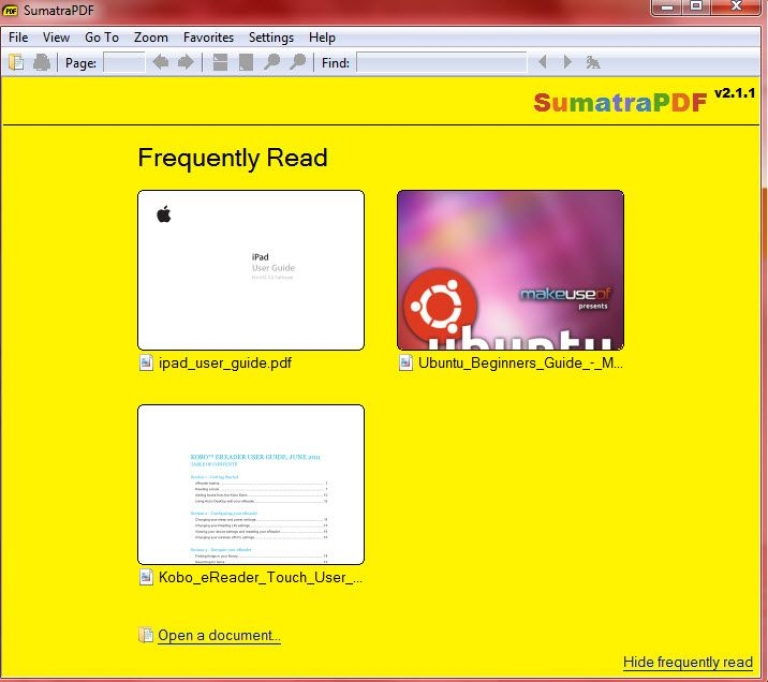
Task: Click the ipad_user_guide.pdf file name
Action: tap(225, 363)
